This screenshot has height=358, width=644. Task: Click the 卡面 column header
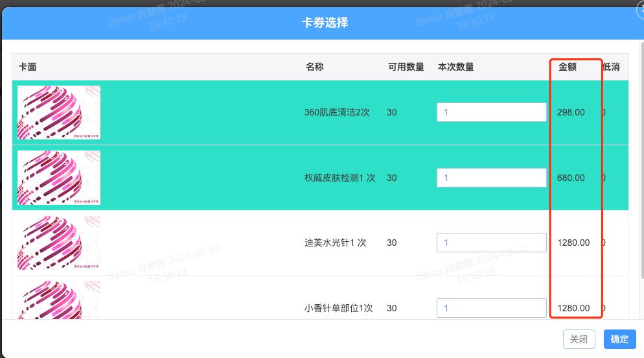point(27,67)
